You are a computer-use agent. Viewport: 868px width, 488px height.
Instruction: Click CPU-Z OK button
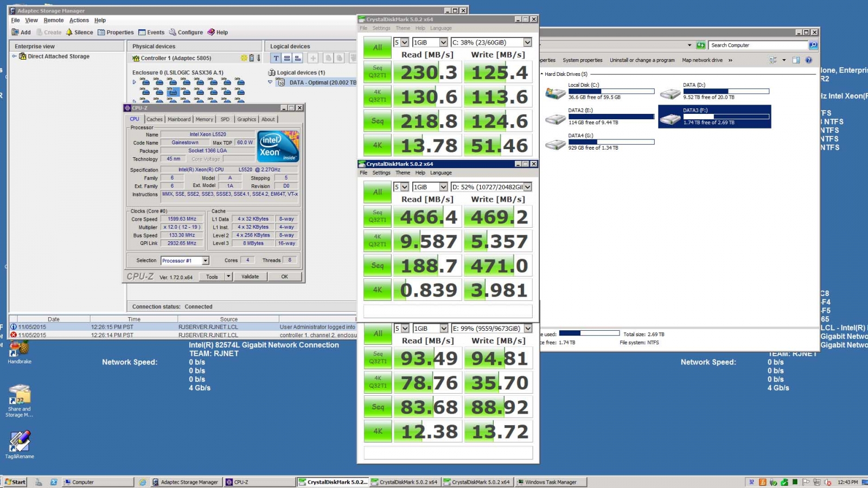click(284, 277)
